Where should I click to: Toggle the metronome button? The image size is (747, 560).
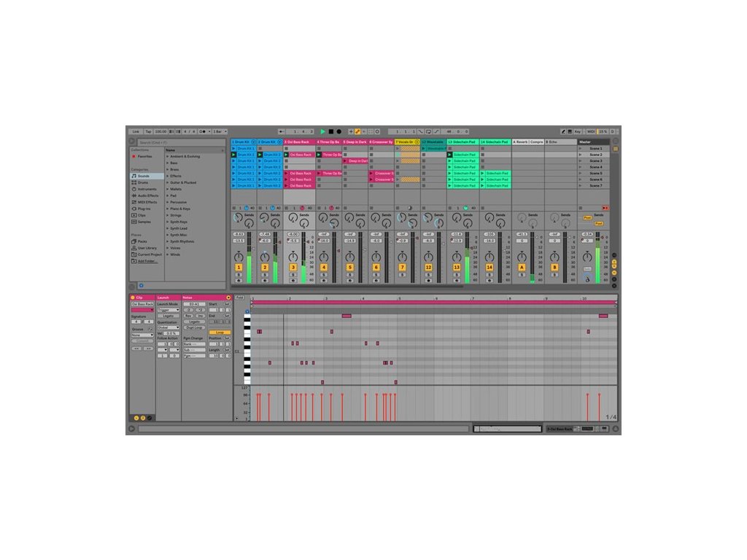click(x=204, y=131)
